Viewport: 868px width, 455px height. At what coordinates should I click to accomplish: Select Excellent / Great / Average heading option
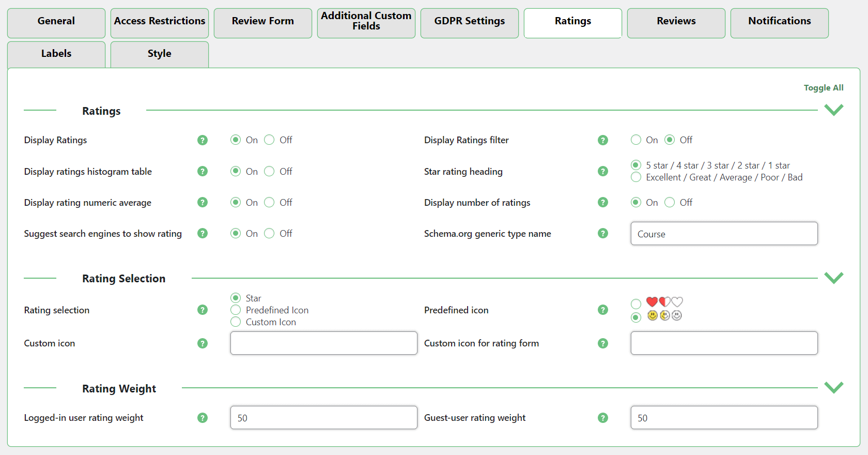point(636,177)
